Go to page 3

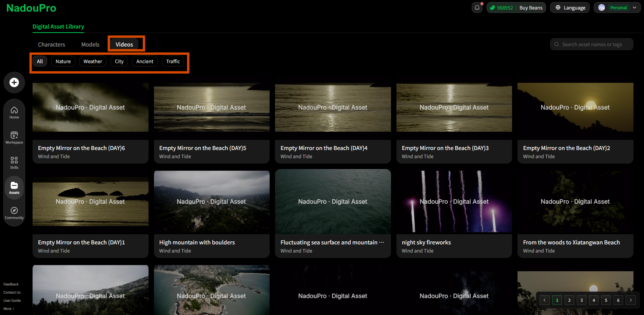point(582,300)
